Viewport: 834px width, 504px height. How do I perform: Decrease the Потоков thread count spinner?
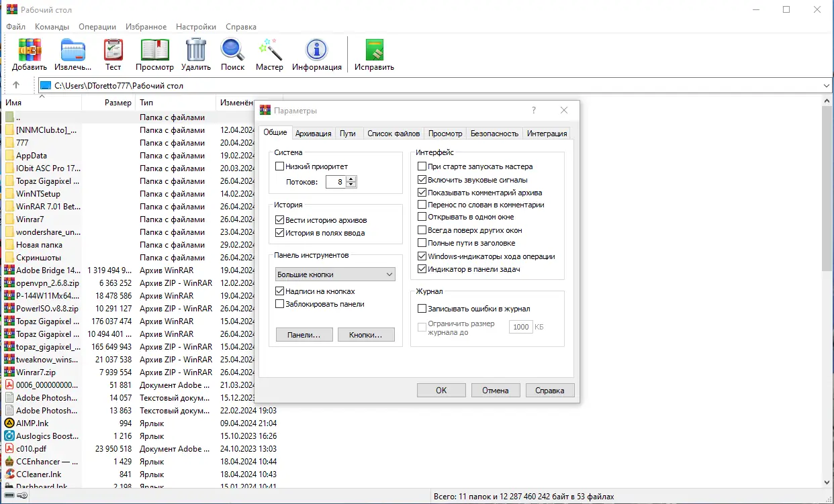click(x=352, y=185)
